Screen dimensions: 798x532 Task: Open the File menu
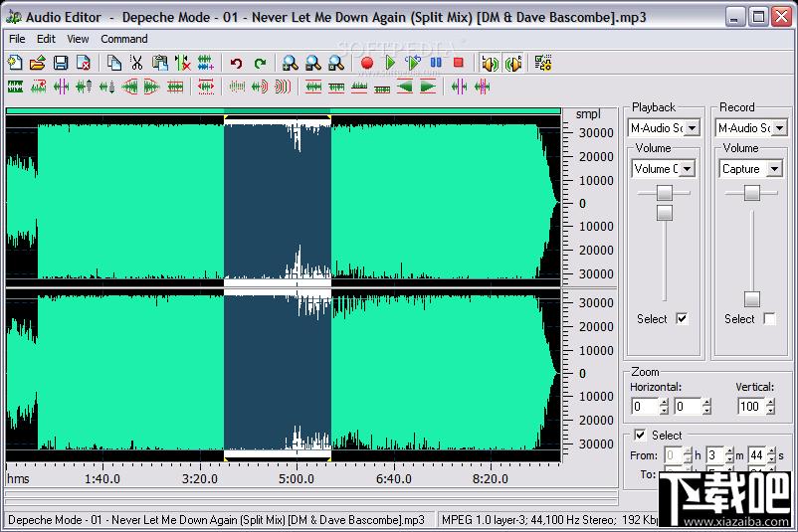[17, 39]
